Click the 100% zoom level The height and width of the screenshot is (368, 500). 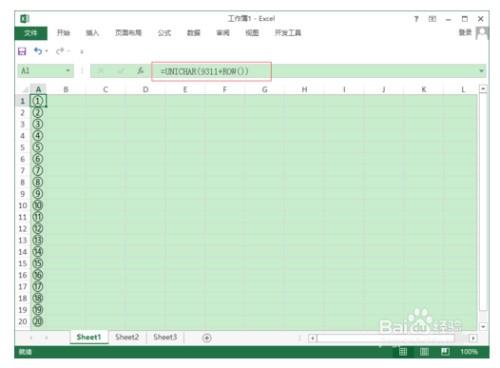coord(469,352)
